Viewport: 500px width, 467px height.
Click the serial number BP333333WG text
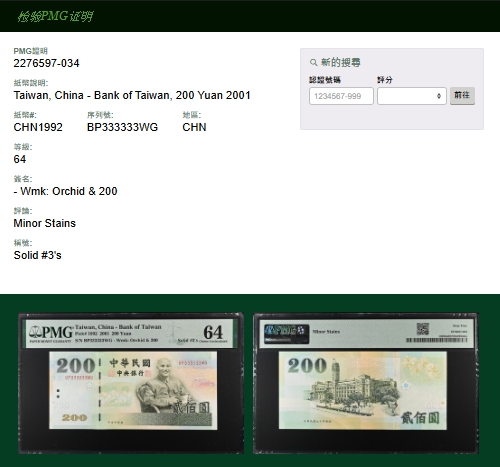pos(122,127)
